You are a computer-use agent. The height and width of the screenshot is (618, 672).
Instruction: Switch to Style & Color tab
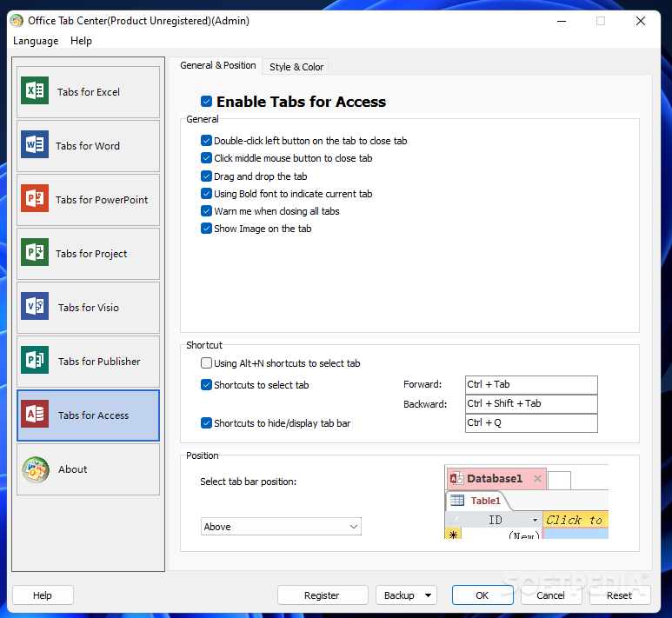(296, 67)
